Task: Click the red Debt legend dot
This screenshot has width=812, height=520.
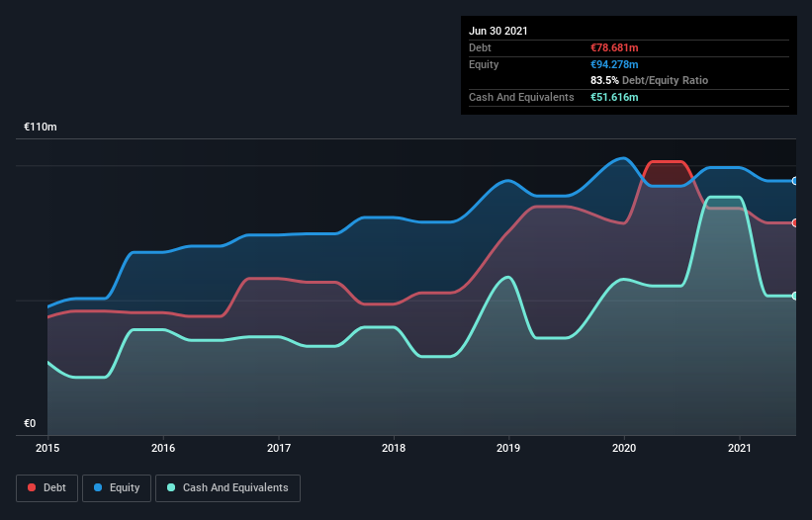Action: [x=32, y=487]
